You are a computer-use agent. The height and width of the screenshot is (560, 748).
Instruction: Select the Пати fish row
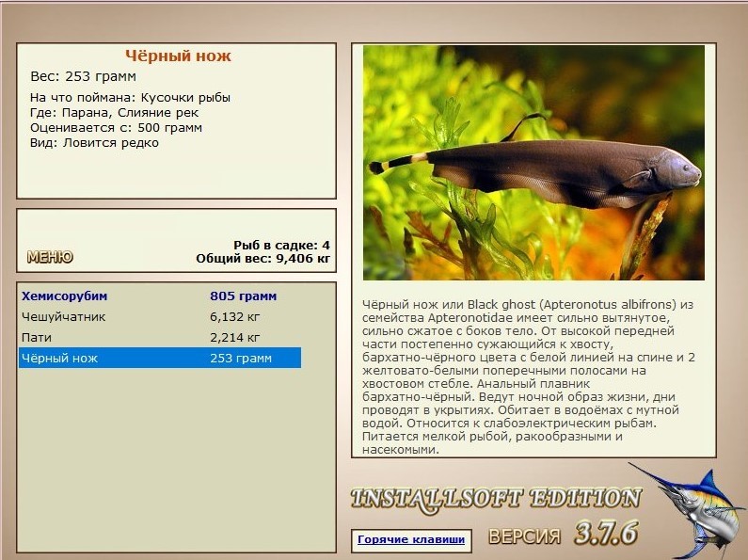pos(160,337)
